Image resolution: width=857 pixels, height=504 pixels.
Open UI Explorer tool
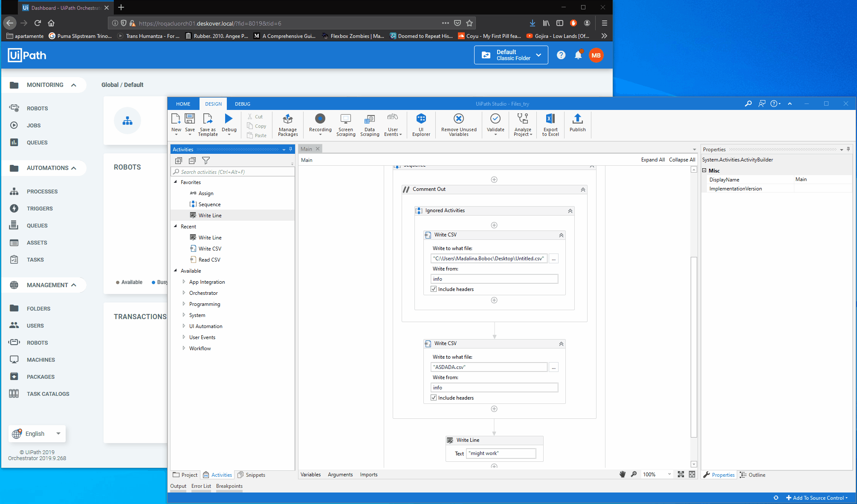coord(421,119)
